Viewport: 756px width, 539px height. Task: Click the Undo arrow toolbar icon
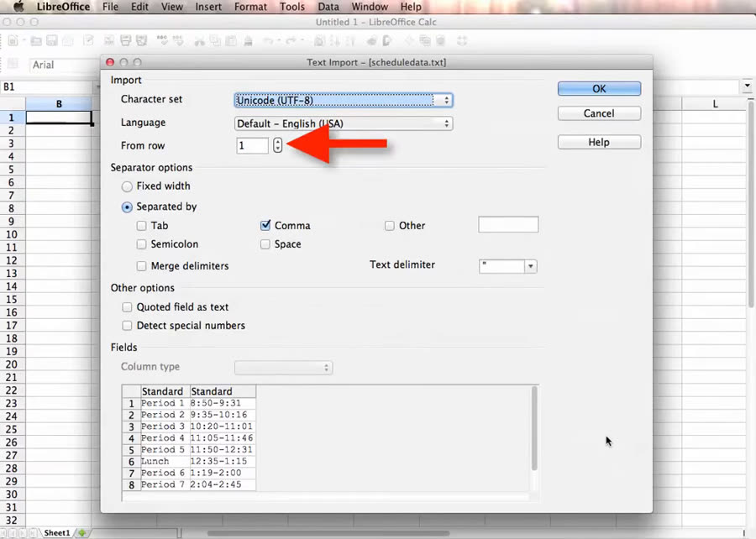pos(269,41)
